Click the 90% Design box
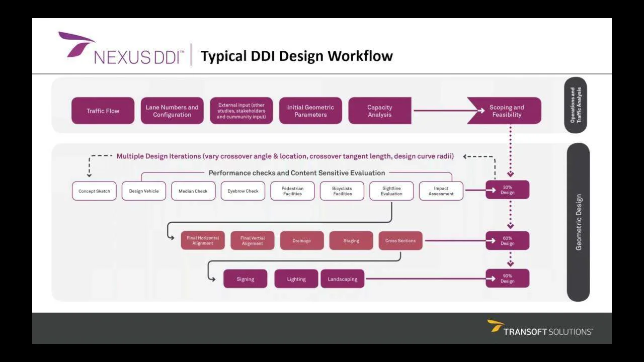 point(508,279)
